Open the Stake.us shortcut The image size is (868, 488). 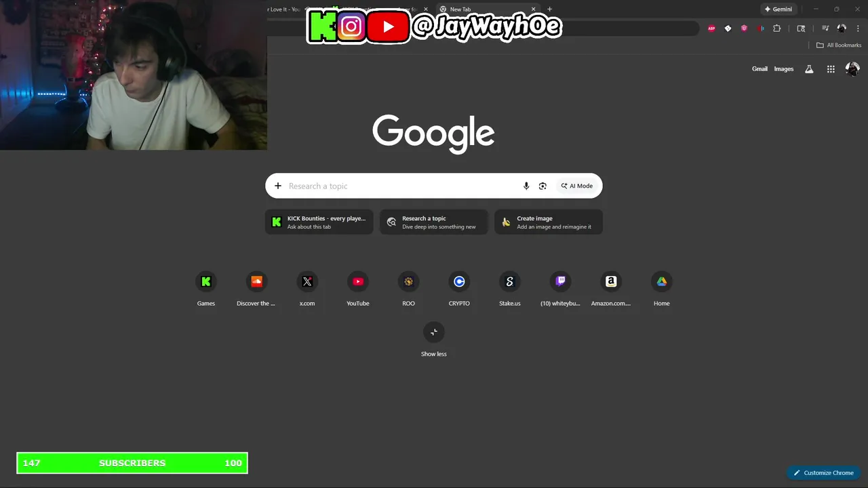point(510,289)
